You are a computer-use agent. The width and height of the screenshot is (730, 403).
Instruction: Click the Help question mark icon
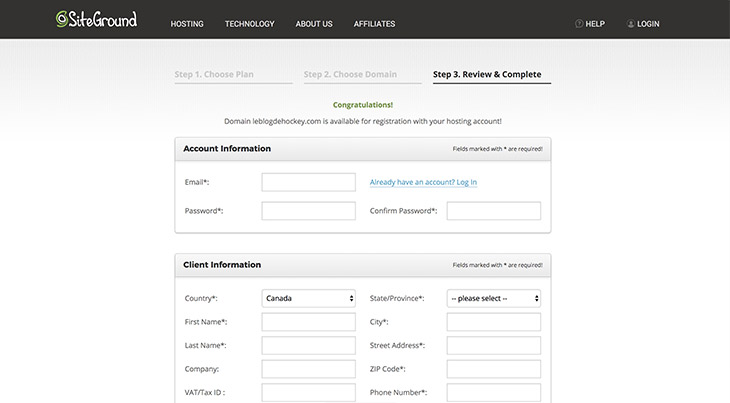(x=579, y=24)
